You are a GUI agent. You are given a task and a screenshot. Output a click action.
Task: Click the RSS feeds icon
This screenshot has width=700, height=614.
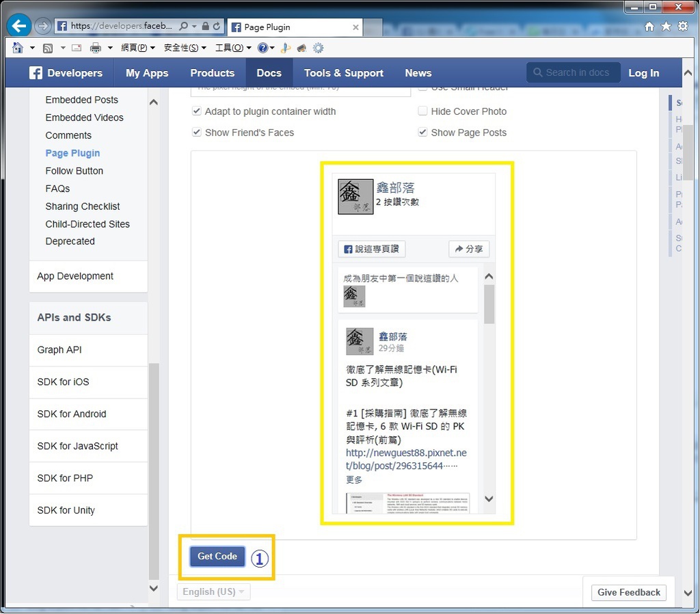point(48,49)
